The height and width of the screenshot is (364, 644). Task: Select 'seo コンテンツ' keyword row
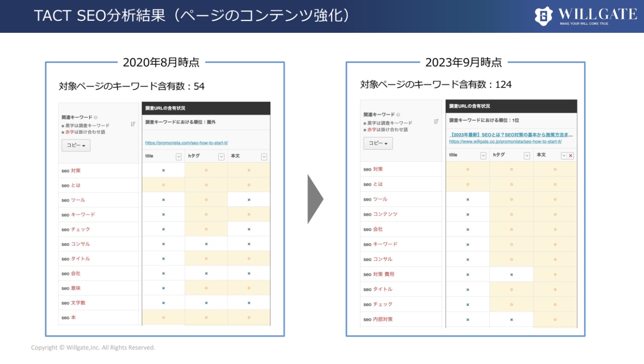[401, 214]
